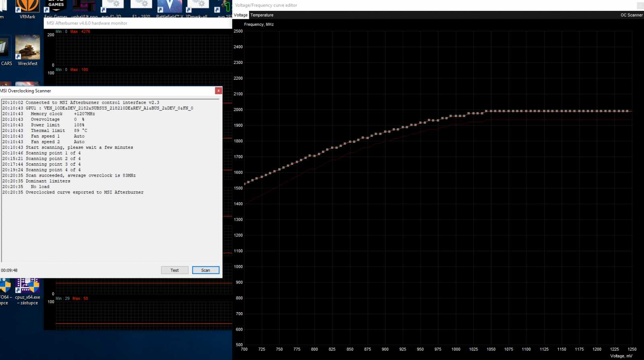Click 'Scanning point 4 of 4' log line
Image resolution: width=644 pixels, height=360 pixels.
point(41,170)
